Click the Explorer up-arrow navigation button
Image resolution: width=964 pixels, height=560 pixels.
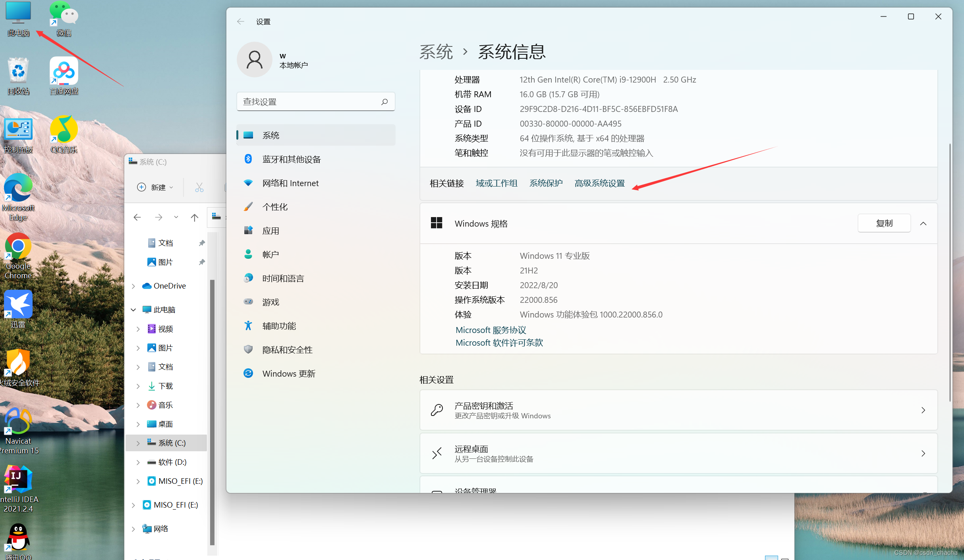194,217
